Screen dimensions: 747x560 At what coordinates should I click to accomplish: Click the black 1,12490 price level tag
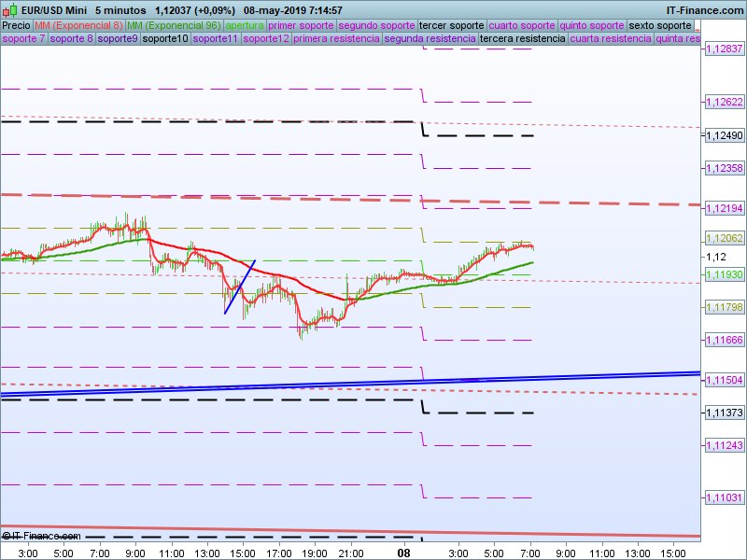pos(724,135)
